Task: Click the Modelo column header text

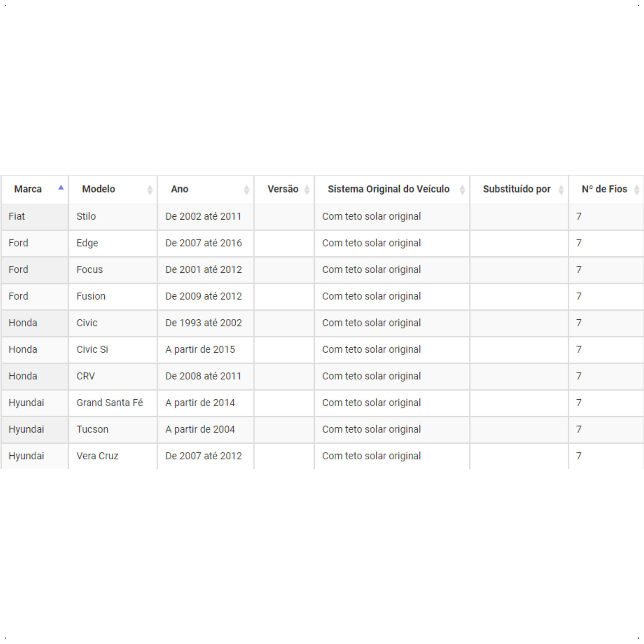Action: point(99,189)
